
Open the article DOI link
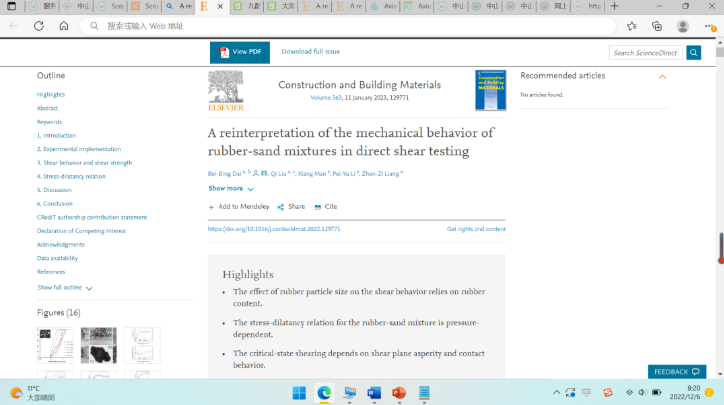[274, 229]
